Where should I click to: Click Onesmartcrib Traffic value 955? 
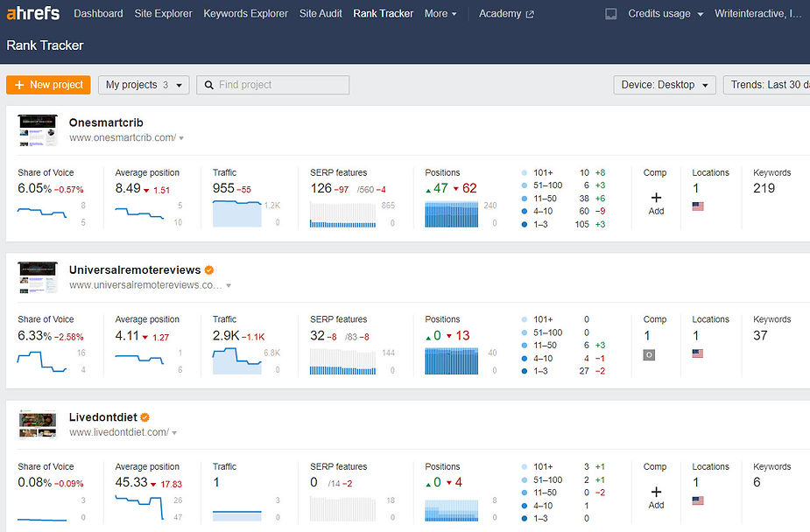[223, 188]
